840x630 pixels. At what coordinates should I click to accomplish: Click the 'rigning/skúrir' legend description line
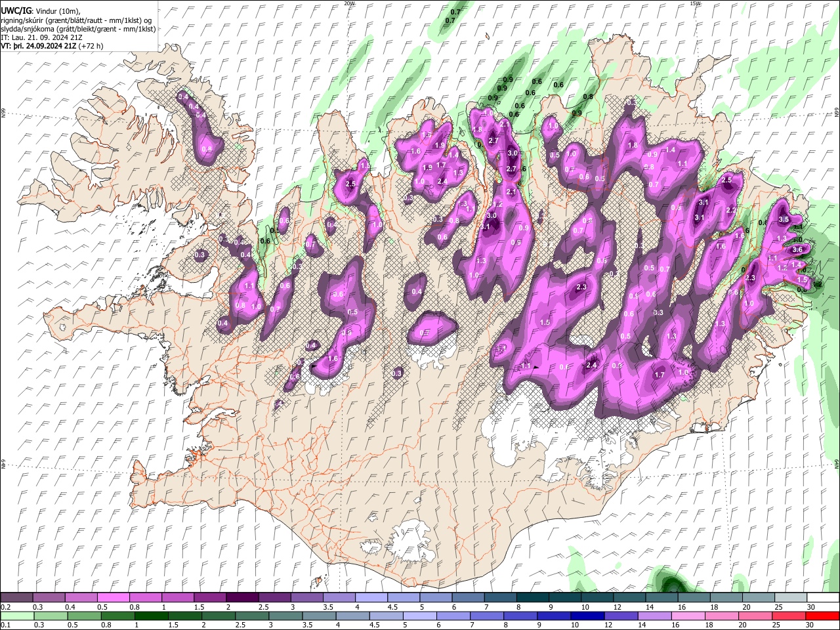pos(75,20)
